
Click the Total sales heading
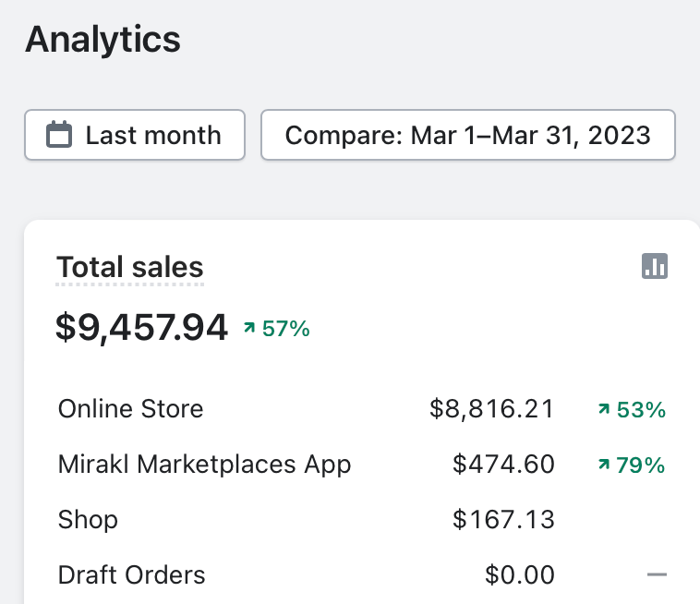pyautogui.click(x=130, y=268)
